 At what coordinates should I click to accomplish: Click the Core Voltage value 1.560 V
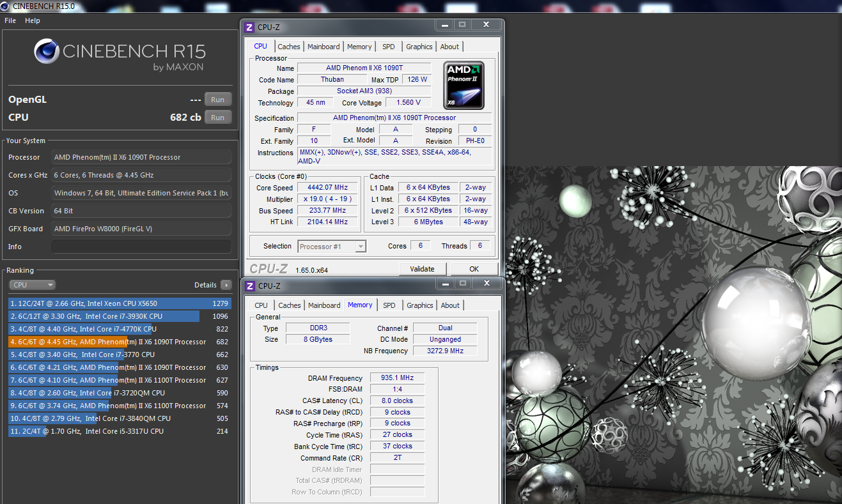409,102
